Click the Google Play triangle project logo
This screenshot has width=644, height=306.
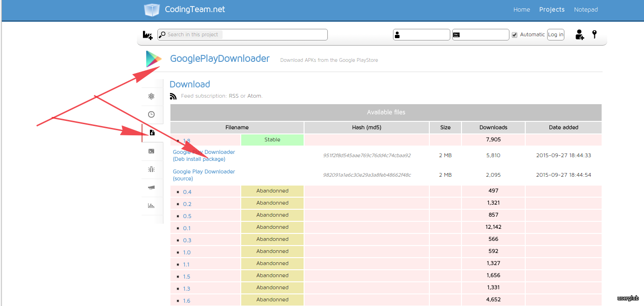coord(154,59)
